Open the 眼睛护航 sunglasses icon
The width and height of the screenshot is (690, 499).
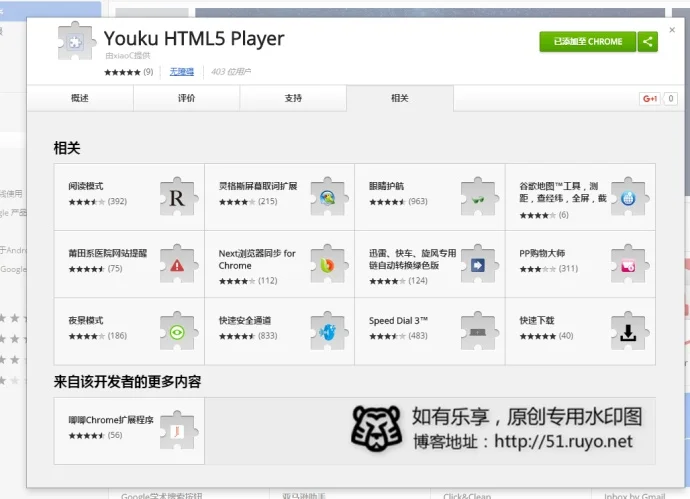point(478,197)
